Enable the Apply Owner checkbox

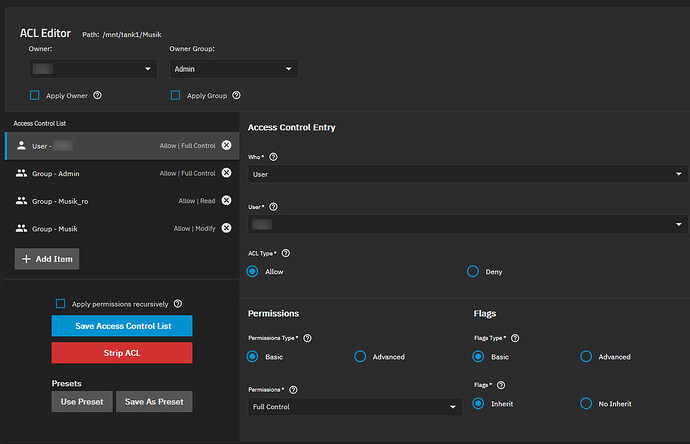click(35, 96)
